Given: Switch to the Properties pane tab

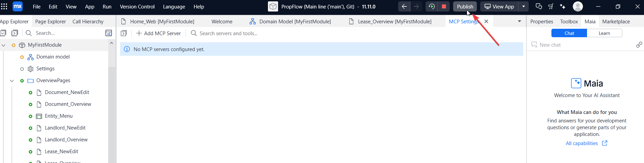Looking at the screenshot, I should pyautogui.click(x=542, y=21).
